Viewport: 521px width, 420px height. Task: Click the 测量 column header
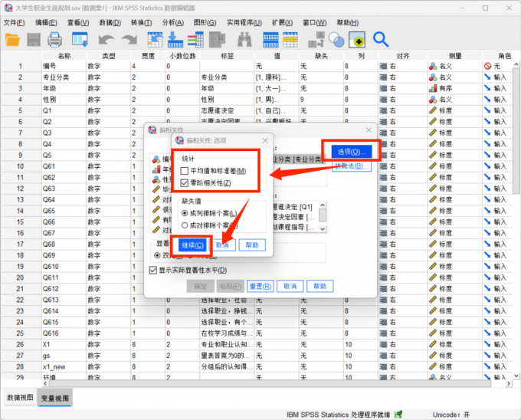454,56
